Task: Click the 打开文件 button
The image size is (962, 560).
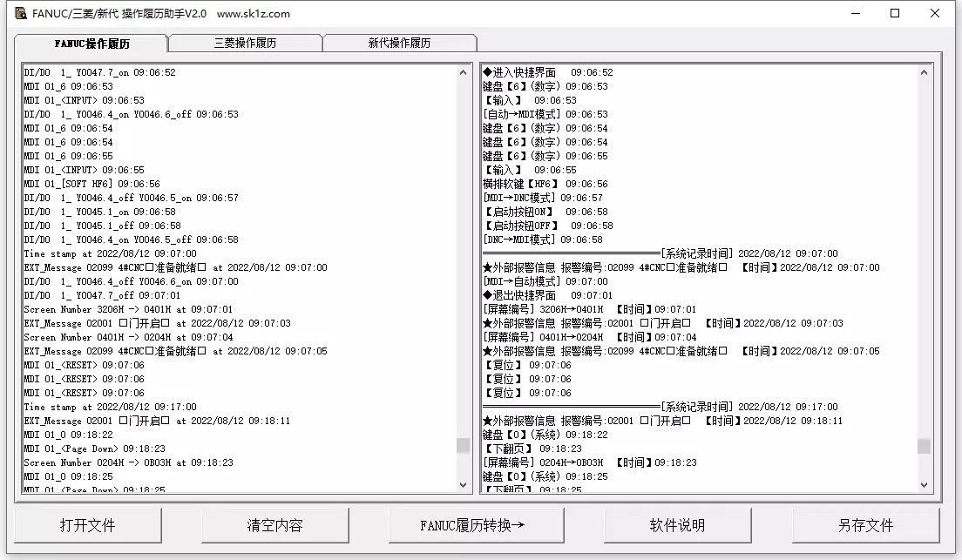Action: [88, 525]
